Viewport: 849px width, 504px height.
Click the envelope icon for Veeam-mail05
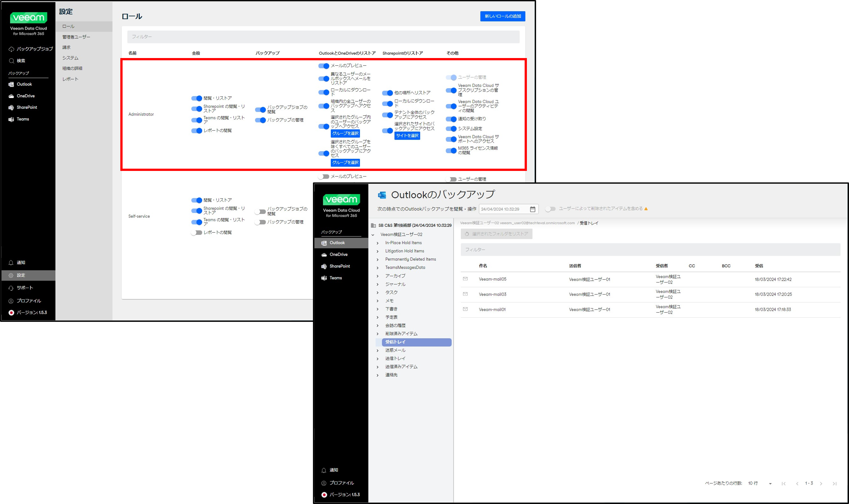tap(465, 279)
